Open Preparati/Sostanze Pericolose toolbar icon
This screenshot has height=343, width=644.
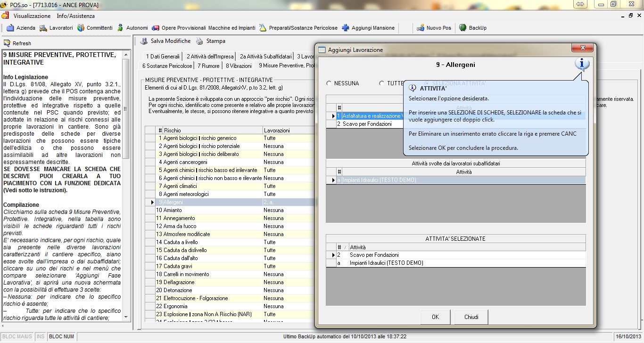tap(263, 28)
